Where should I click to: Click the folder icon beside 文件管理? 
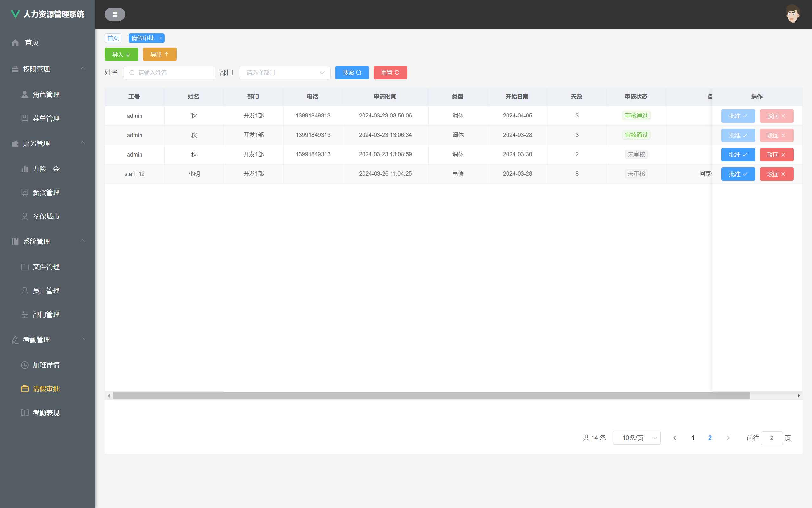(25, 267)
